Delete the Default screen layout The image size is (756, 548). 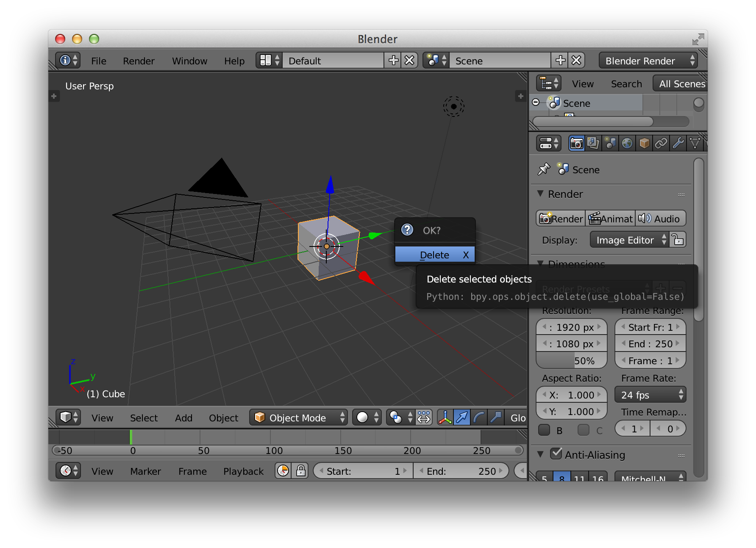point(409,61)
